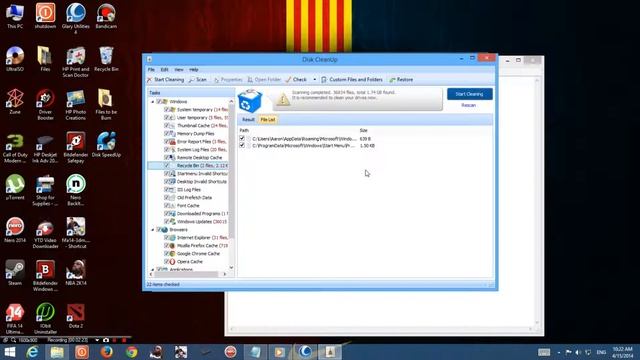Open the File menu
The height and width of the screenshot is (360, 640).
click(151, 70)
